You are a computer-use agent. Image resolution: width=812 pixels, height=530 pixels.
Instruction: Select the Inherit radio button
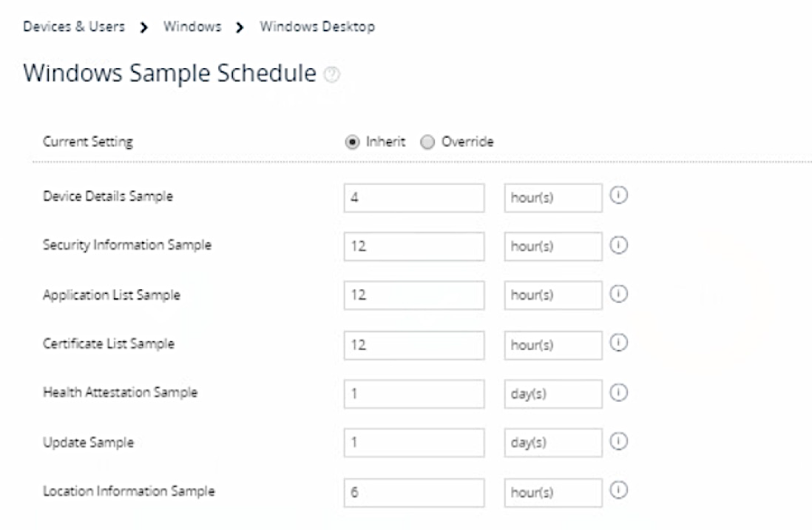point(353,142)
